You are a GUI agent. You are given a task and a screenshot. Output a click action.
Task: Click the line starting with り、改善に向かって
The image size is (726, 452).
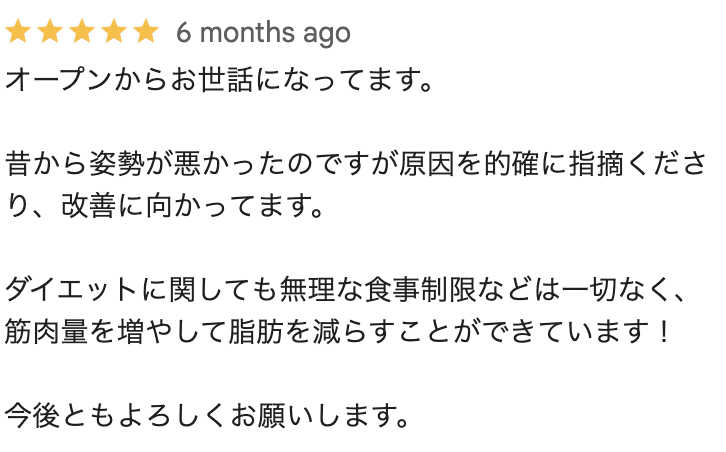click(x=164, y=206)
